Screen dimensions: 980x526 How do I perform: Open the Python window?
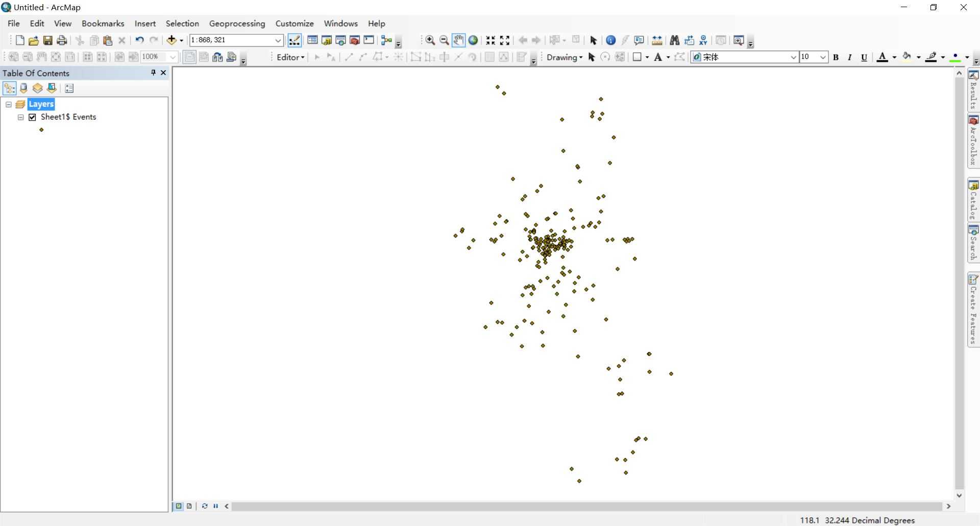369,40
